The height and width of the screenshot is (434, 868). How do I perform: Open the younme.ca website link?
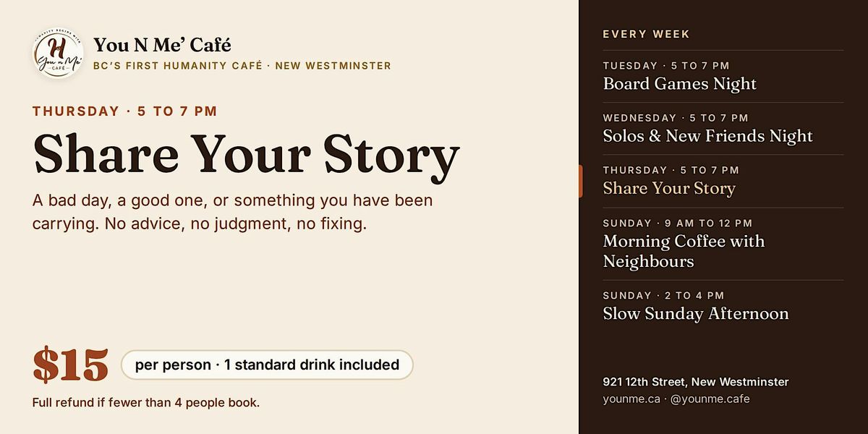631,399
